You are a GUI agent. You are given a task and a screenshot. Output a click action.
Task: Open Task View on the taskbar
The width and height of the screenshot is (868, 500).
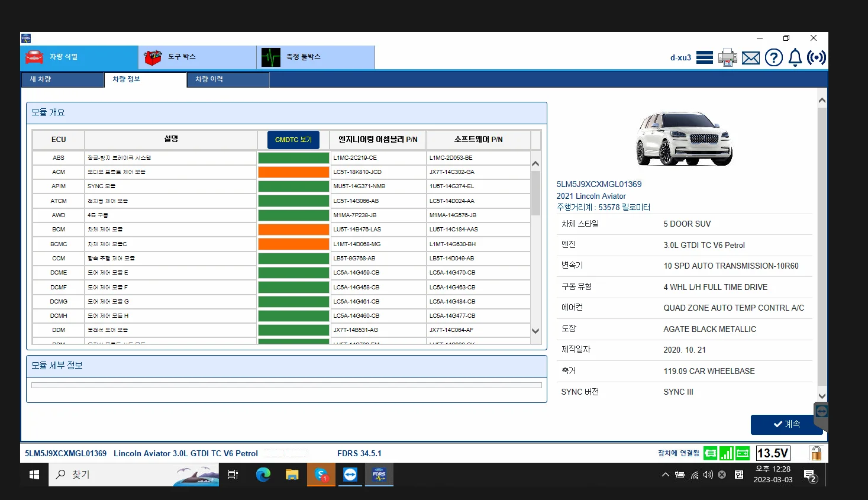[x=233, y=475]
